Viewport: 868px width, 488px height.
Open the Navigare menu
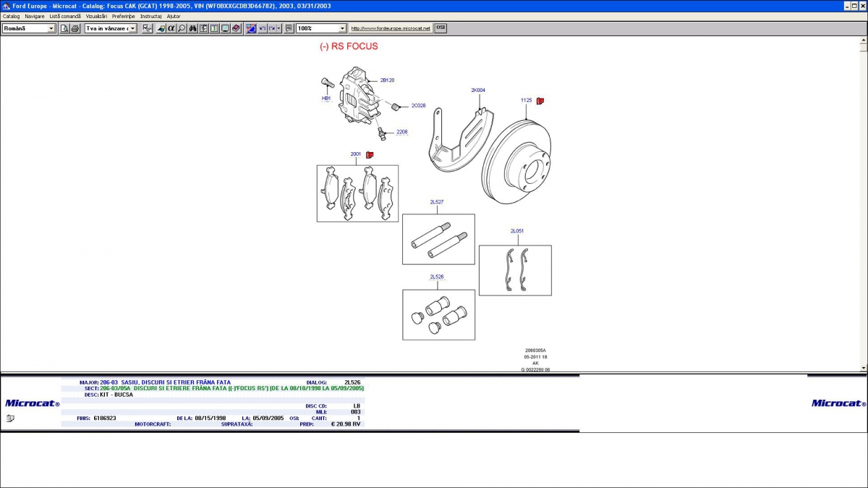[x=35, y=16]
